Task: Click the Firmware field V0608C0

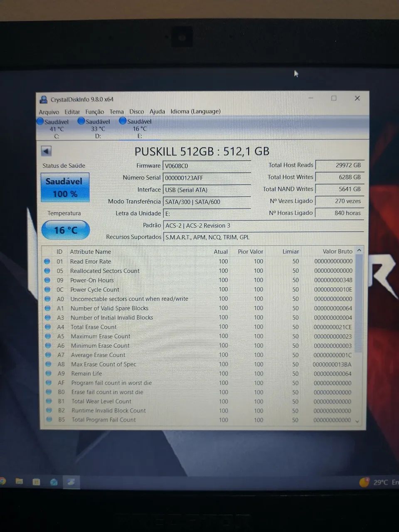Action: [x=207, y=166]
